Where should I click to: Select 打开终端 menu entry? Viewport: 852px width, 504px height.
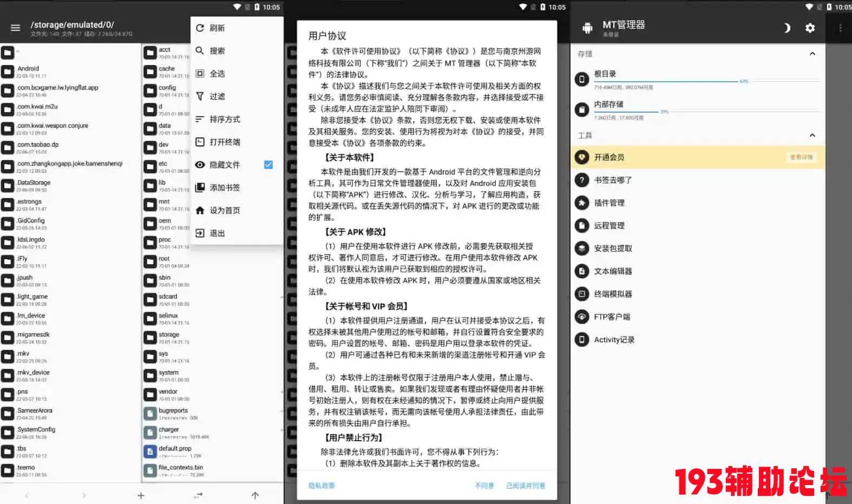237,142
